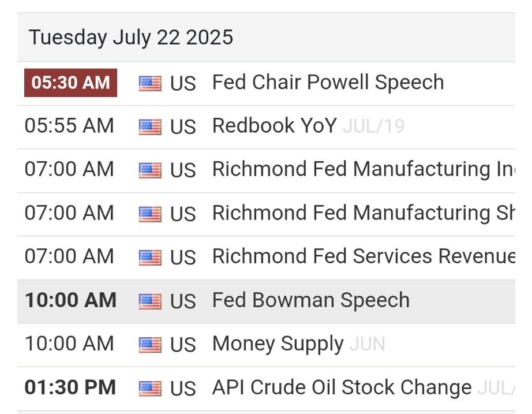Screen dimensions: 532x414
Task: Click the highlighted 05:30 AM time badge
Action: tap(70, 83)
